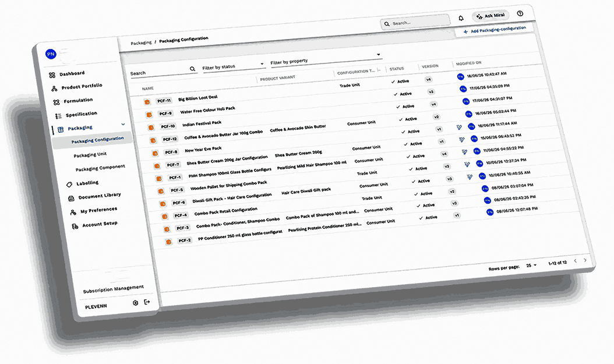Click Add Packaging-configuration button
The width and height of the screenshot is (614, 364).
(495, 30)
